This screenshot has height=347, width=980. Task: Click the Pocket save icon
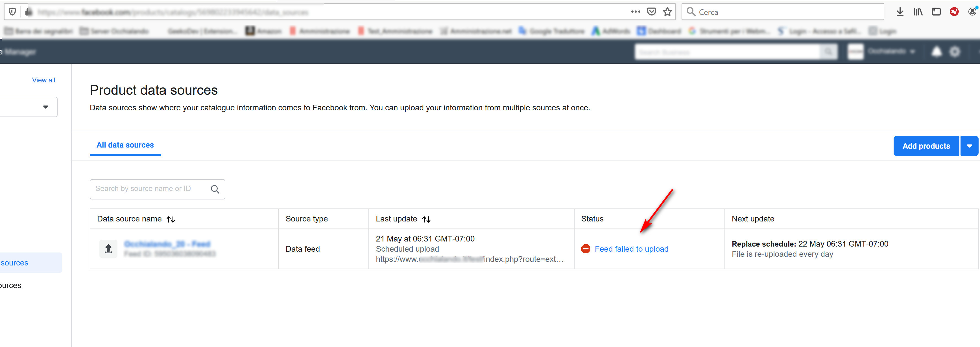click(651, 11)
